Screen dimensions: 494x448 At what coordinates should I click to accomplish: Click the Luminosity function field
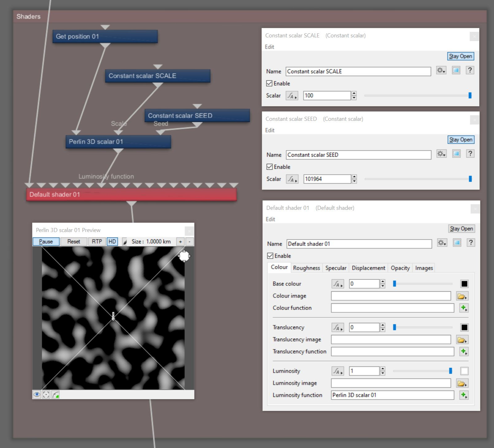point(392,395)
